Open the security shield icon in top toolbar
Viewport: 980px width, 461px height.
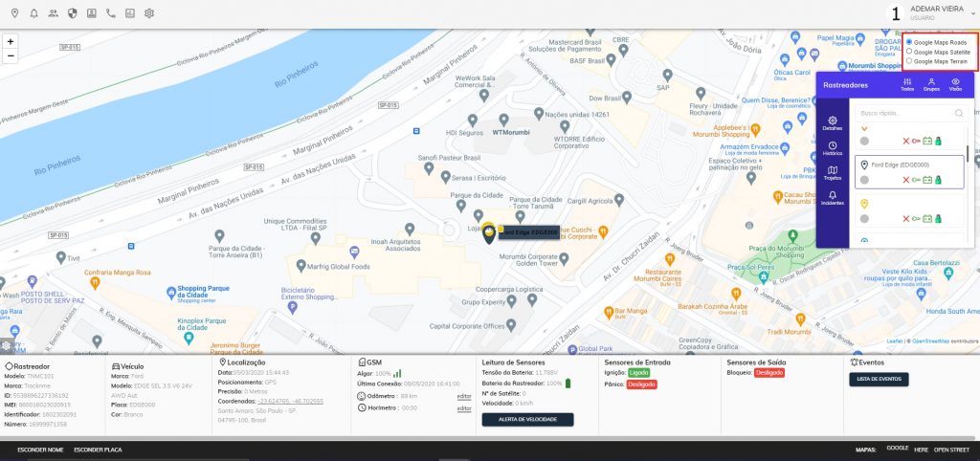pos(73,13)
